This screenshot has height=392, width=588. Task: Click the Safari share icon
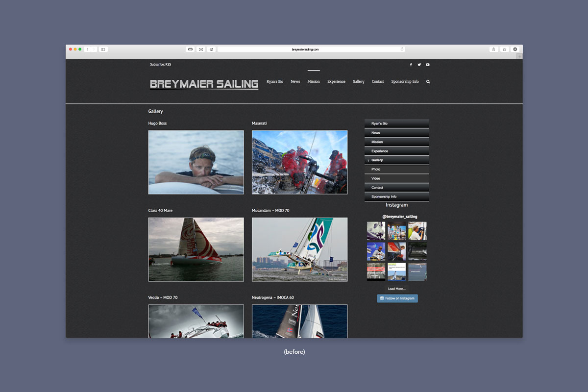(x=493, y=49)
